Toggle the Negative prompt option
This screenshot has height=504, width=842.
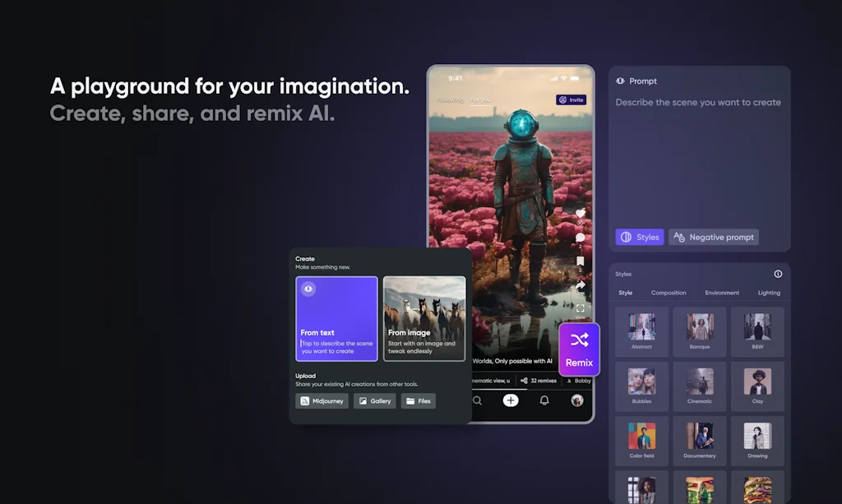tap(713, 237)
